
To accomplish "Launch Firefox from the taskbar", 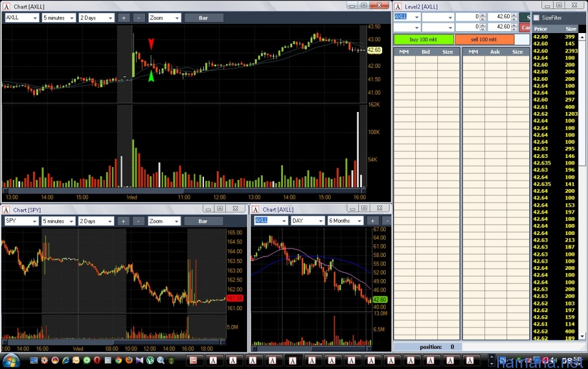I will tap(129, 360).
